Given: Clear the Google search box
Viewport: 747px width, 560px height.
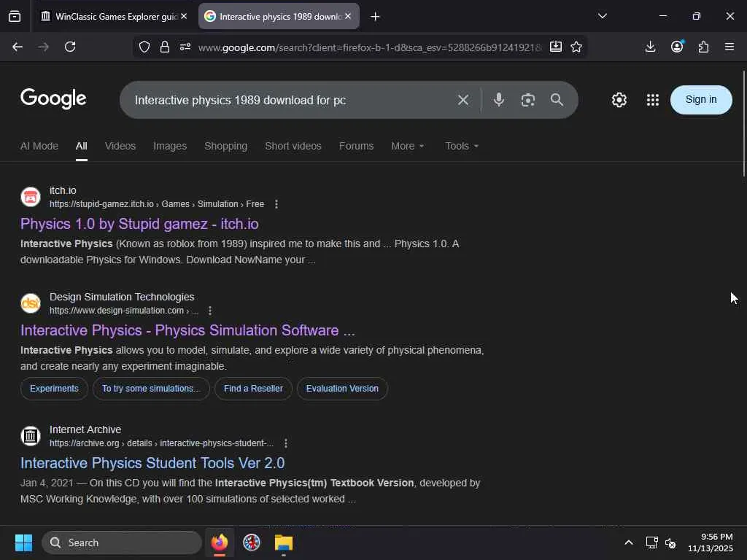Looking at the screenshot, I should (x=463, y=100).
